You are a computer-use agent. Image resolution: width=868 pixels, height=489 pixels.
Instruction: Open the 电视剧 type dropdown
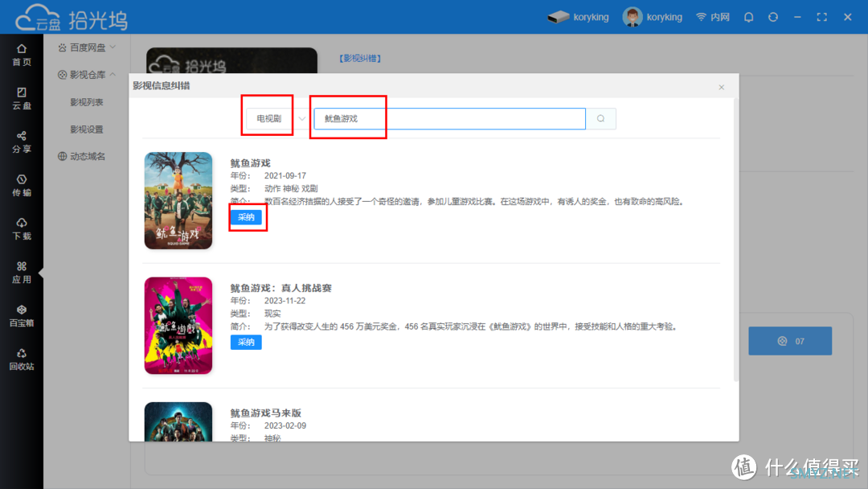click(x=276, y=118)
